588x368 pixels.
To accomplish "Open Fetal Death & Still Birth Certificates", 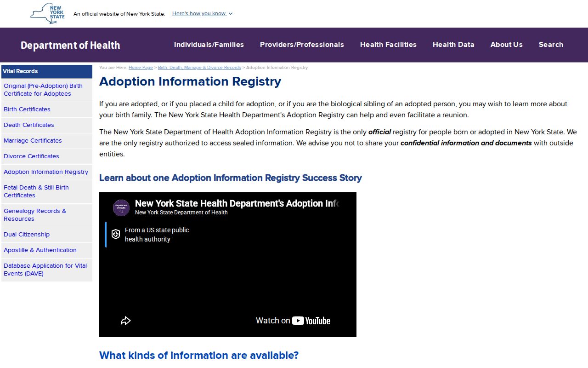I will [47, 191].
